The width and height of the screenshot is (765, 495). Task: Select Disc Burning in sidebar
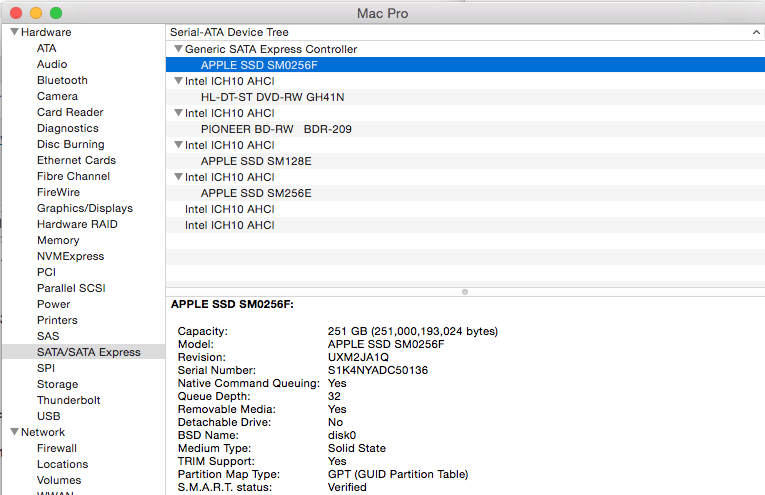pyautogui.click(x=70, y=144)
